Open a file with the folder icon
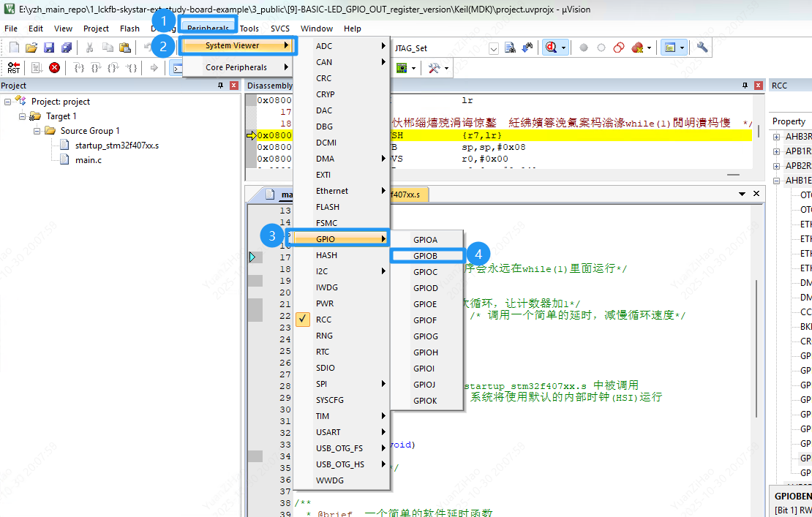 point(31,48)
